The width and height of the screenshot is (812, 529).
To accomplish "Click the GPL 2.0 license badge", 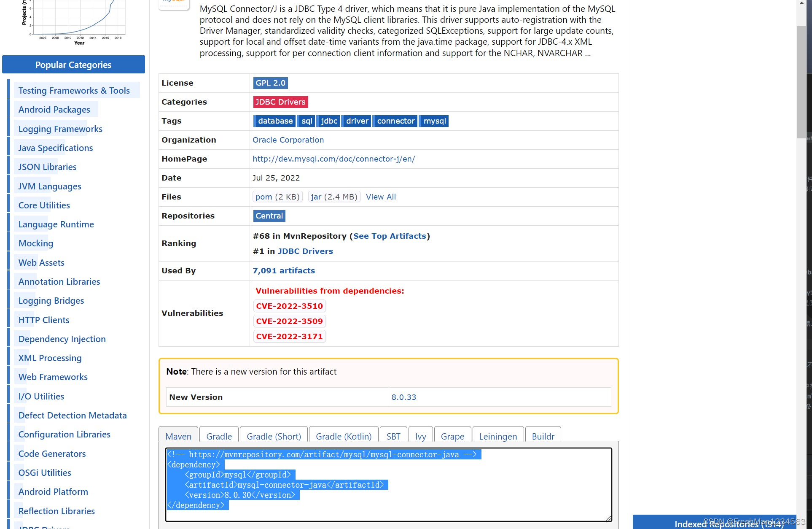I will 270,83.
